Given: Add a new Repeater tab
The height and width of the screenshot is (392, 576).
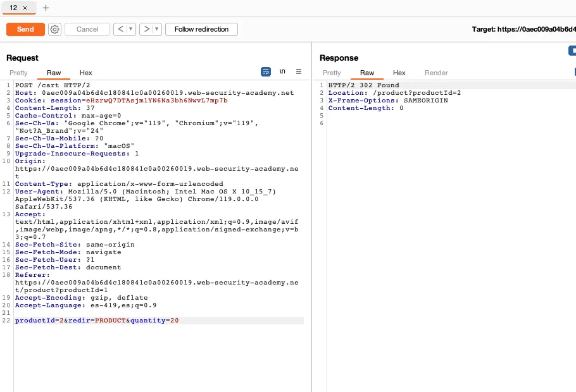Looking at the screenshot, I should [x=46, y=8].
